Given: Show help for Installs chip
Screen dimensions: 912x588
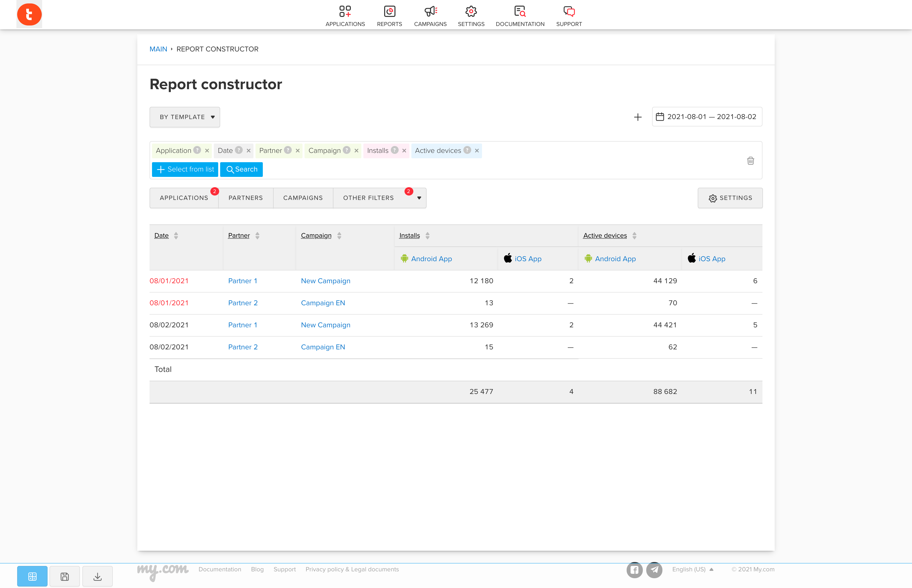Looking at the screenshot, I should click(395, 150).
